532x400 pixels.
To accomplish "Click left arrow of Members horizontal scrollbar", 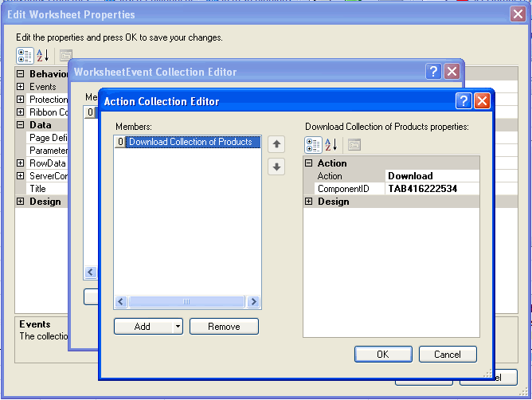I will (x=121, y=301).
